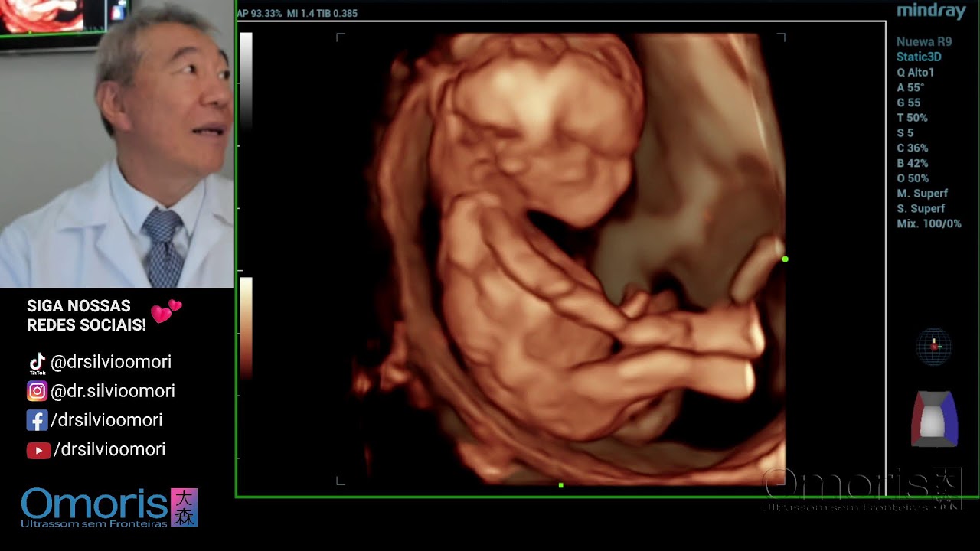Click the 'B 42%' parameter
980x551 pixels.
[x=913, y=163]
